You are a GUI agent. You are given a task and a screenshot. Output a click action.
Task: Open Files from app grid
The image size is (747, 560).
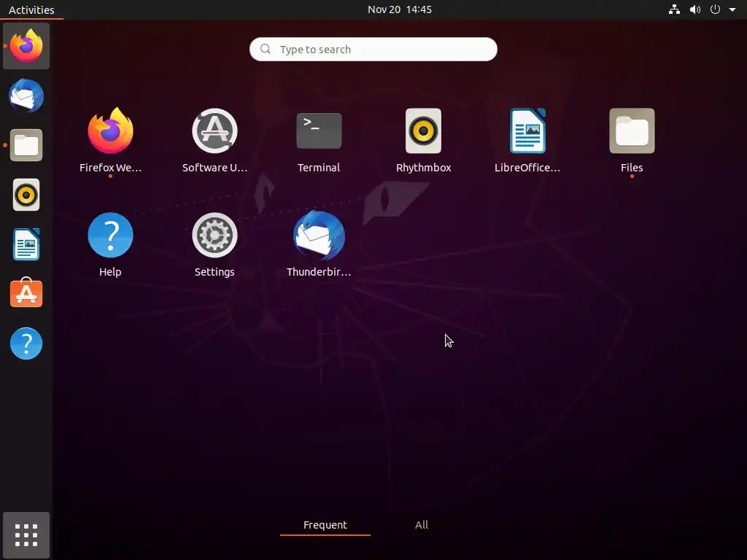(x=632, y=141)
